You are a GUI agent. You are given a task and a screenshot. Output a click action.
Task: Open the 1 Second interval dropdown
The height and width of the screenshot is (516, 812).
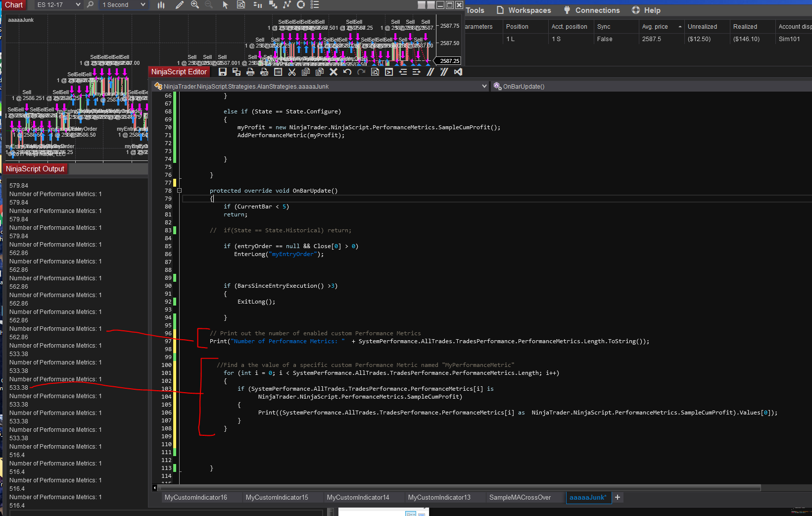123,4
